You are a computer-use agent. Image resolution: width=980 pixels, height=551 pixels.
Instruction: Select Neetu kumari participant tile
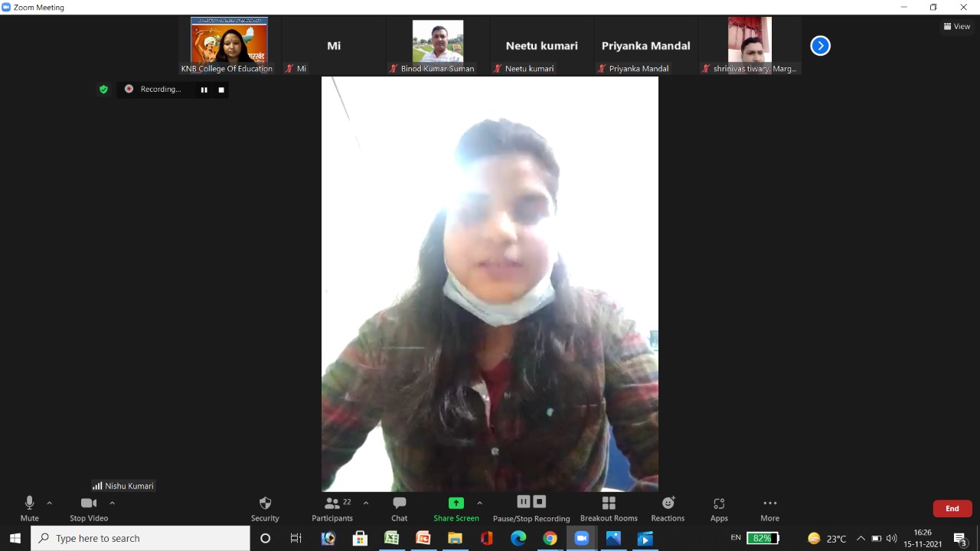click(x=542, y=45)
